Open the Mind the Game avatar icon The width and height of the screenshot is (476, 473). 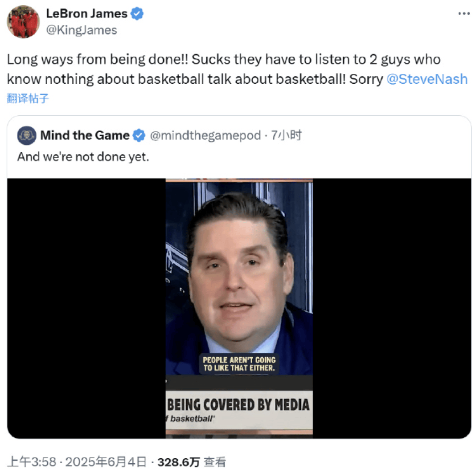coord(27,135)
